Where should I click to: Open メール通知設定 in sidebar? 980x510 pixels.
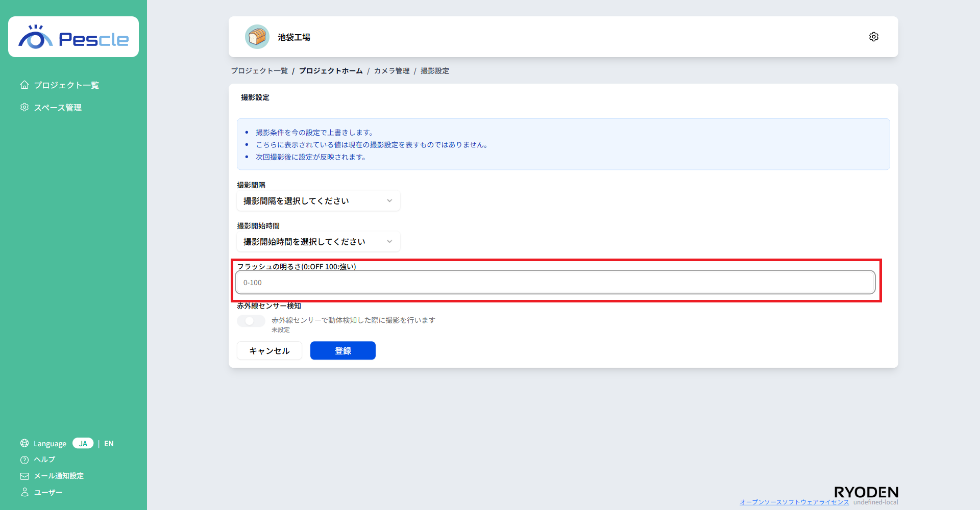(x=59, y=476)
